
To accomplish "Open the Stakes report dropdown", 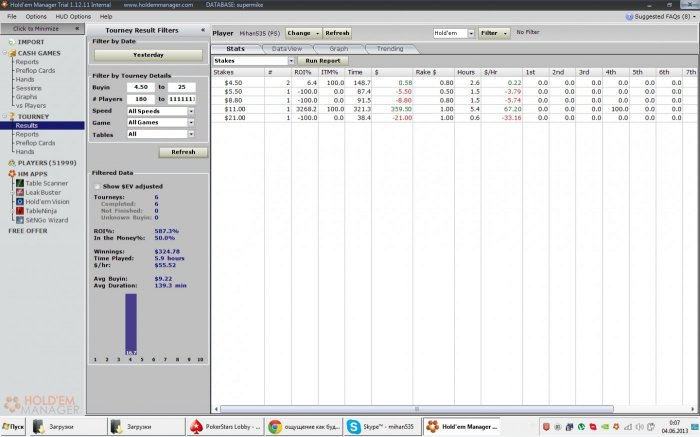I will (291, 61).
